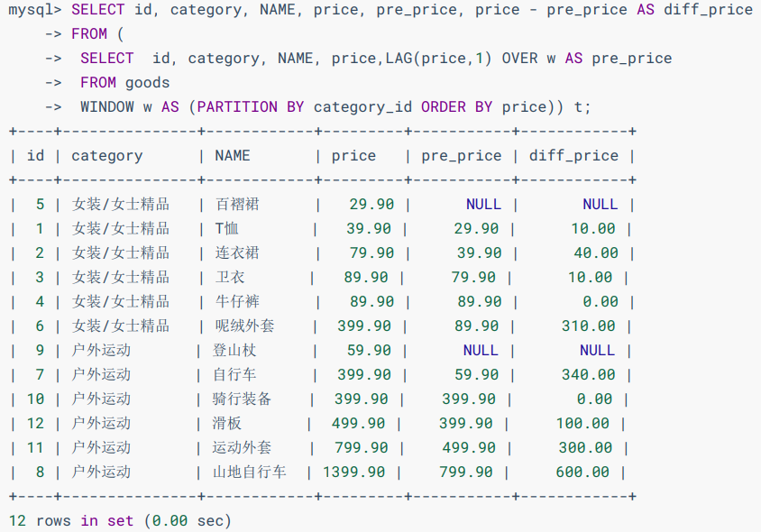Click the name cell '卫衣'
The height and width of the screenshot is (532, 761).
(x=230, y=277)
